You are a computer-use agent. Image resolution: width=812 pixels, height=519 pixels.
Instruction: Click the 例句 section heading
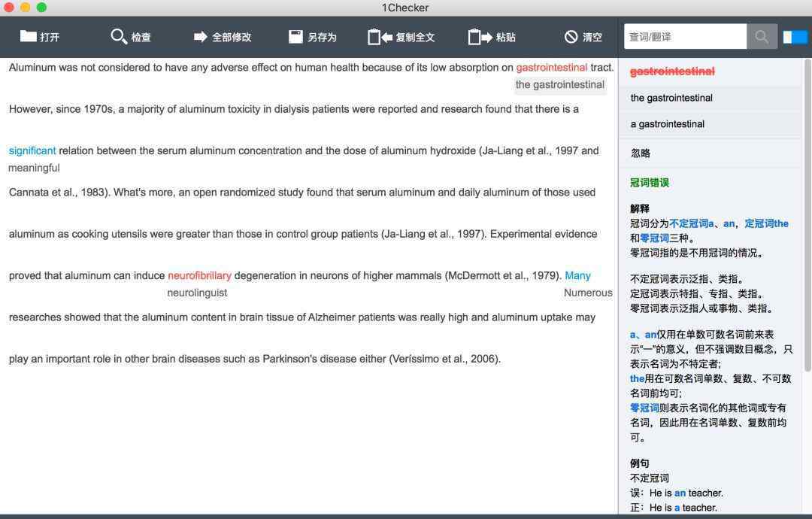coord(640,463)
